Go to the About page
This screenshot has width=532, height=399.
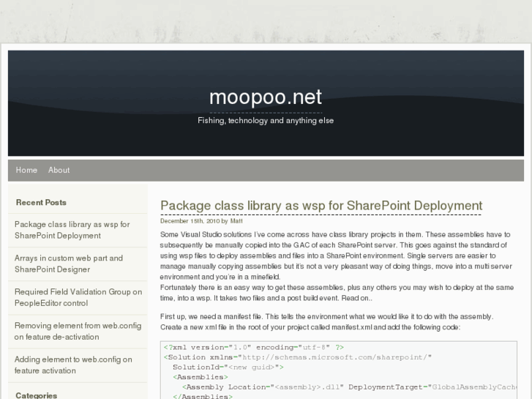59,170
